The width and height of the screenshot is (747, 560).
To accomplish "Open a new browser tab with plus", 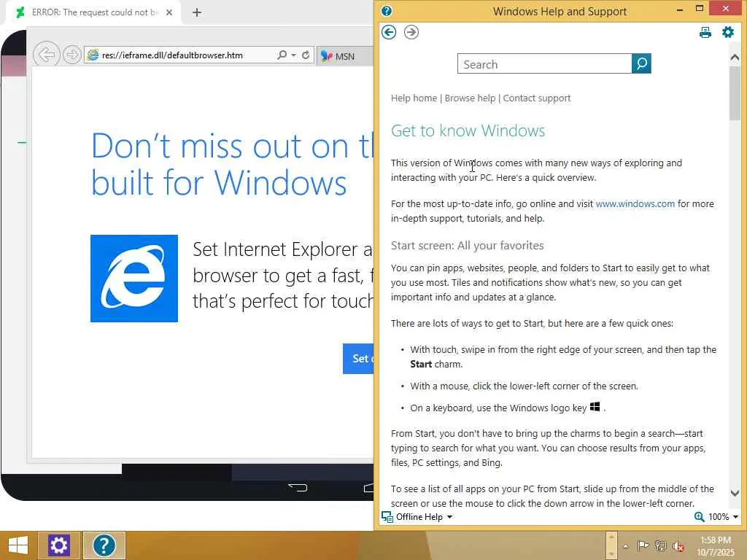I will tap(197, 12).
